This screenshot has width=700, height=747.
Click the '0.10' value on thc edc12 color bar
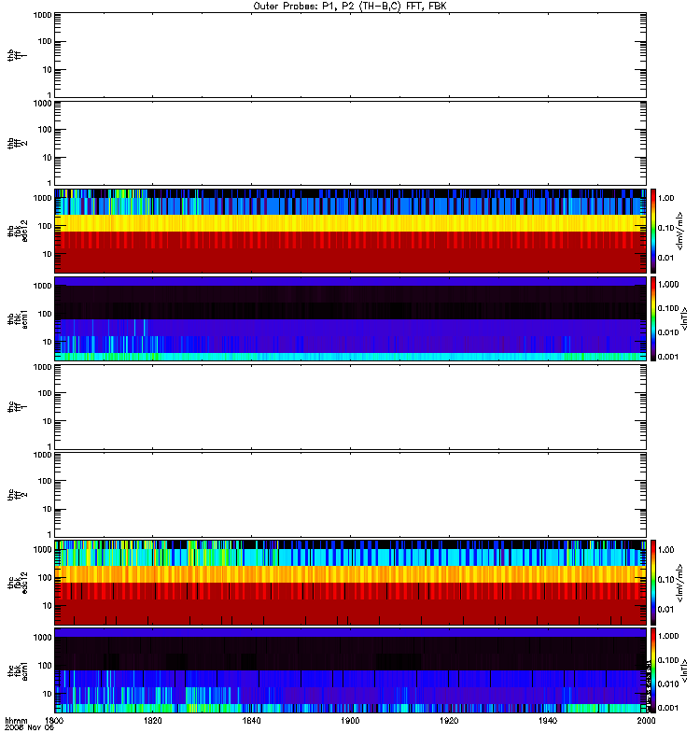point(666,579)
